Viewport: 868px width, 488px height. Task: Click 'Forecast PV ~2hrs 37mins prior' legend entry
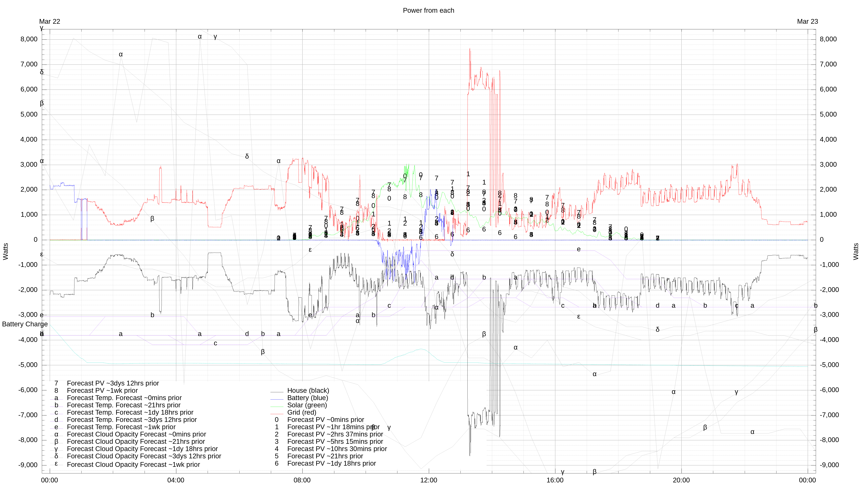(335, 434)
